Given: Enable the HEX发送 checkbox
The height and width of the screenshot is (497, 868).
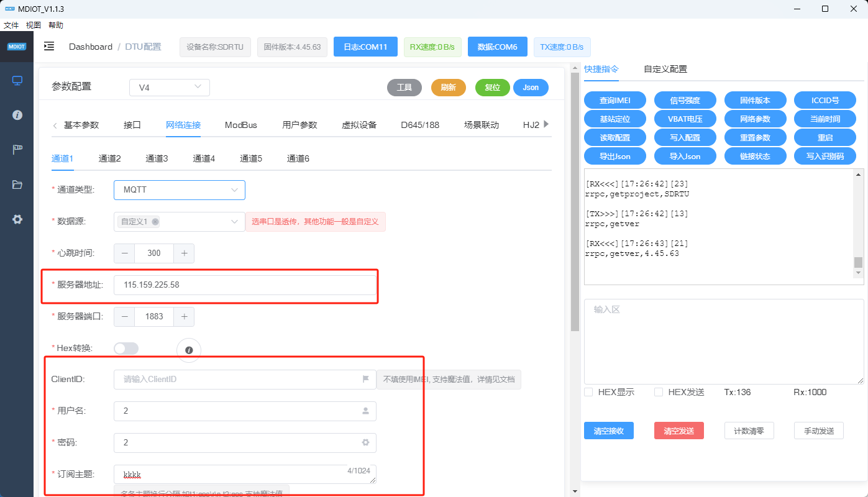Looking at the screenshot, I should coord(659,392).
